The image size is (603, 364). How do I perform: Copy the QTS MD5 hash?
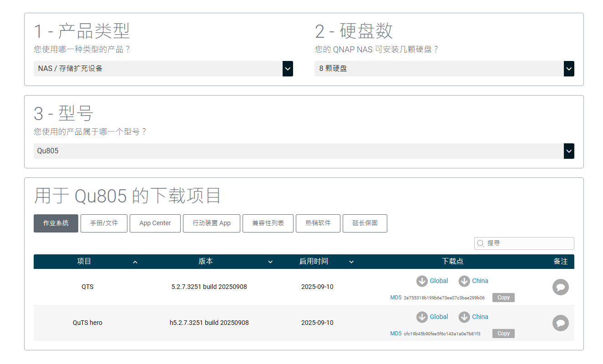click(503, 298)
